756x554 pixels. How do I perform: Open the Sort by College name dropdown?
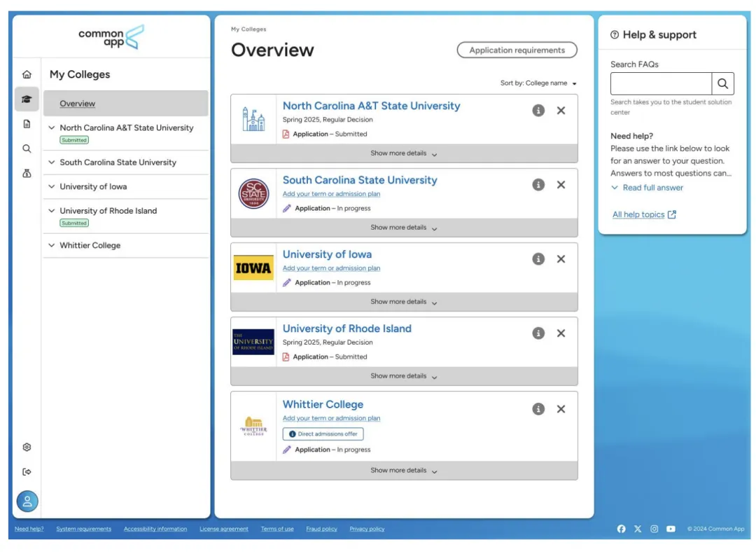click(x=538, y=83)
